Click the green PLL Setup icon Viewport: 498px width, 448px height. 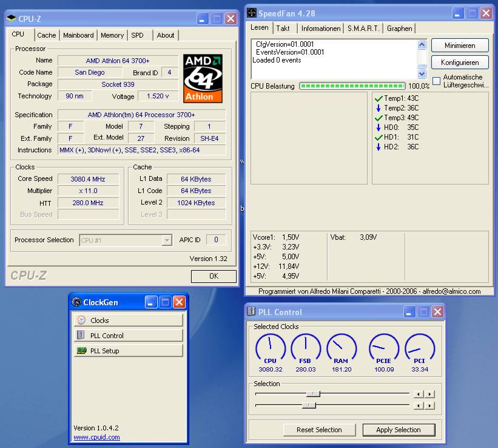[x=82, y=350]
